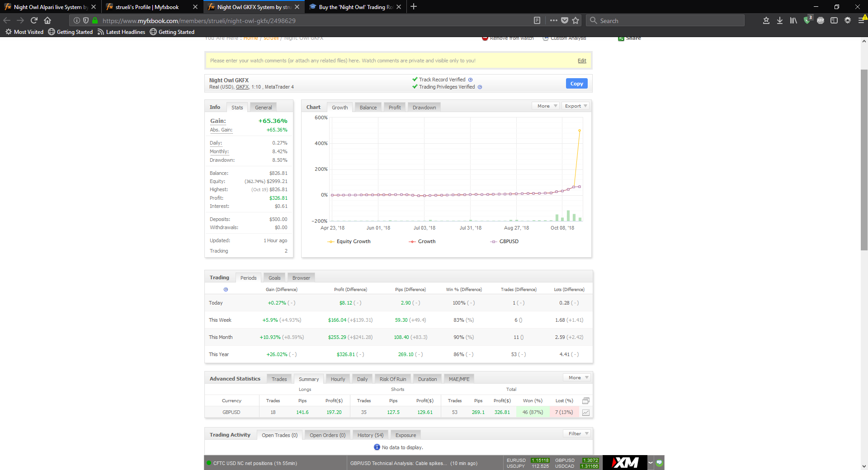The image size is (868, 470).
Task: Click the blue Copy button
Action: (576, 84)
